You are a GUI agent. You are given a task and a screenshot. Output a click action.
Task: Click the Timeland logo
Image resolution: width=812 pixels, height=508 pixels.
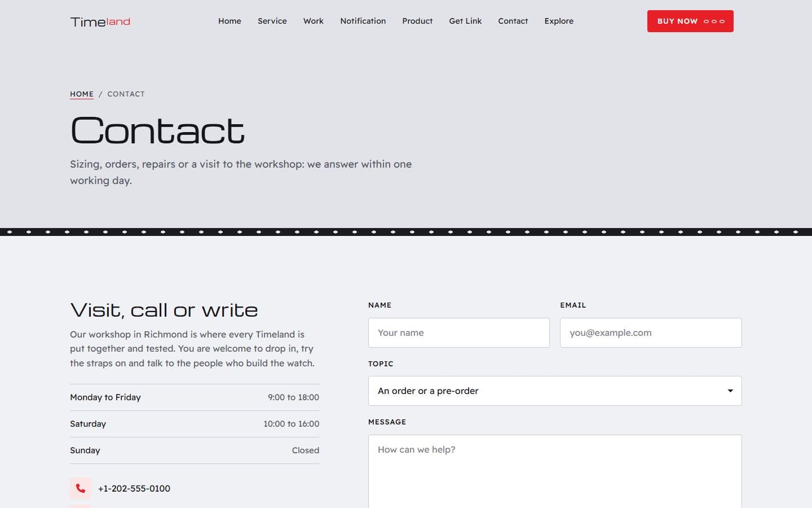100,21
